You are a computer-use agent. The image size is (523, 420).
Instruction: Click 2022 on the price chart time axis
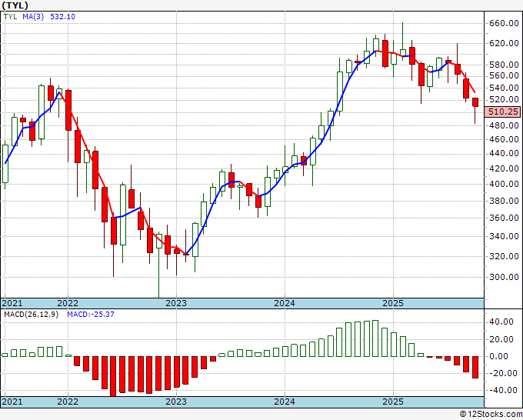tap(68, 303)
